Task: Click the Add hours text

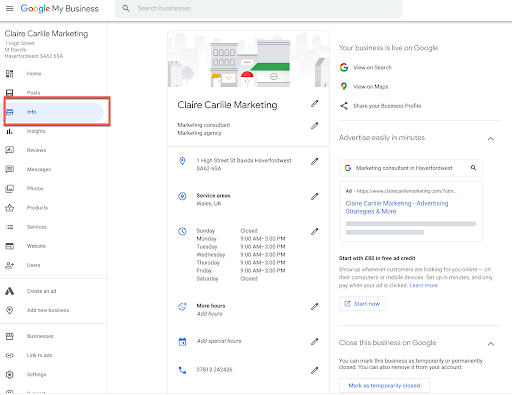Action: [x=209, y=314]
